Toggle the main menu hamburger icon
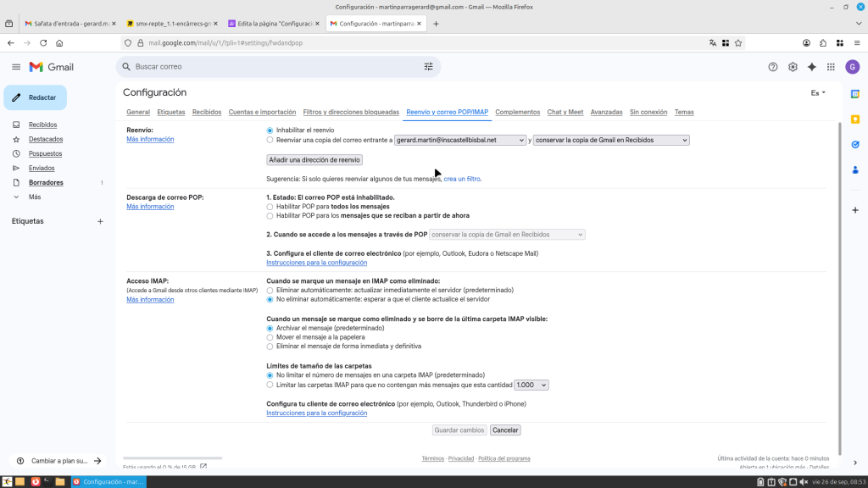The image size is (868, 488). point(15,67)
